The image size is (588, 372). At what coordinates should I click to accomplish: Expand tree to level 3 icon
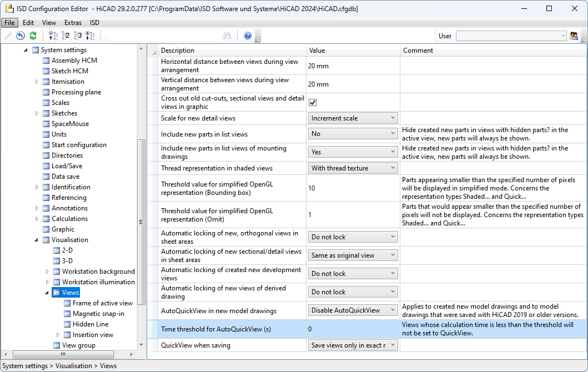coord(78,36)
